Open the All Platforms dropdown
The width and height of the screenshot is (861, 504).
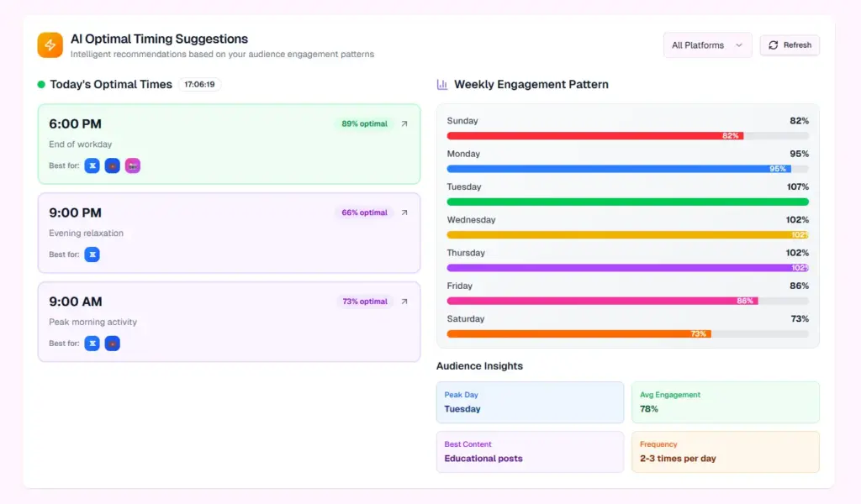(707, 45)
